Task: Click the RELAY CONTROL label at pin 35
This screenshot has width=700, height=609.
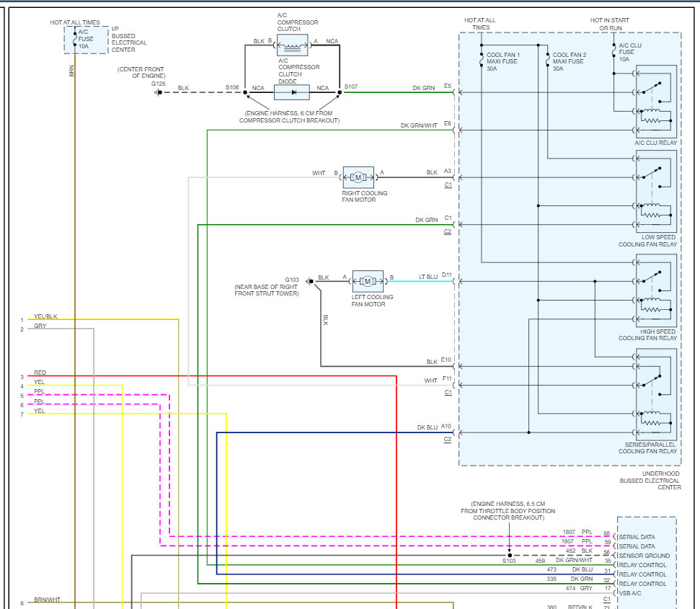Action: point(642,565)
